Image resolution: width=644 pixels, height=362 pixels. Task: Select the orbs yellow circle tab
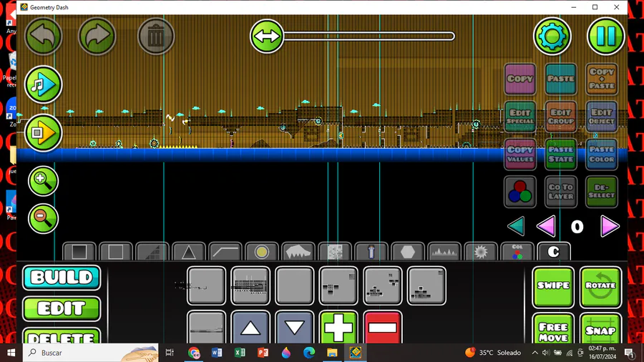point(262,251)
